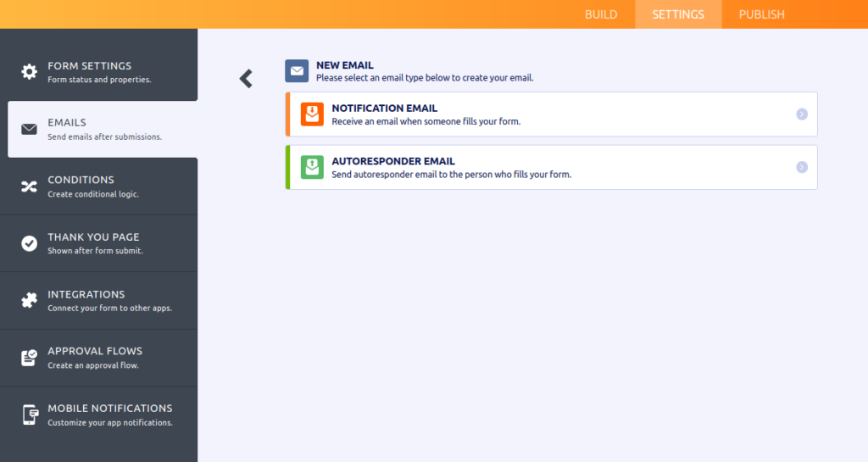This screenshot has height=462, width=868.
Task: Open the Publish tab
Action: pyautogui.click(x=761, y=14)
